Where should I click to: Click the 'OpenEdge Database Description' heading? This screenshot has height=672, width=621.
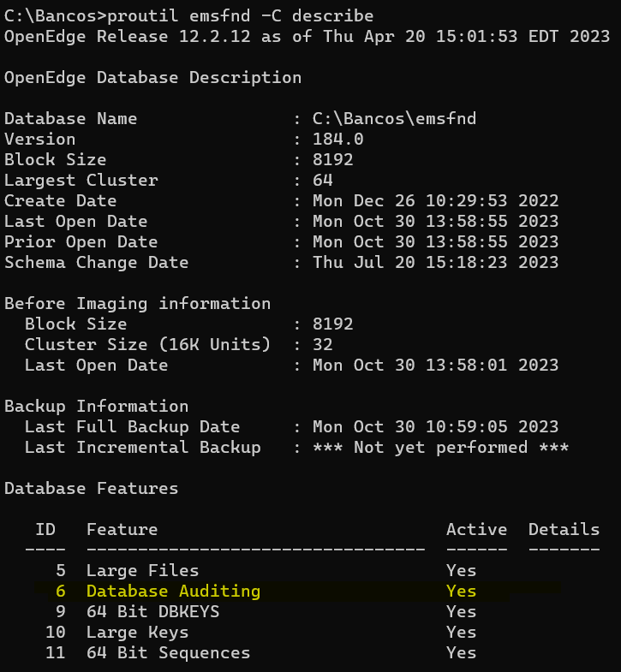(x=152, y=78)
